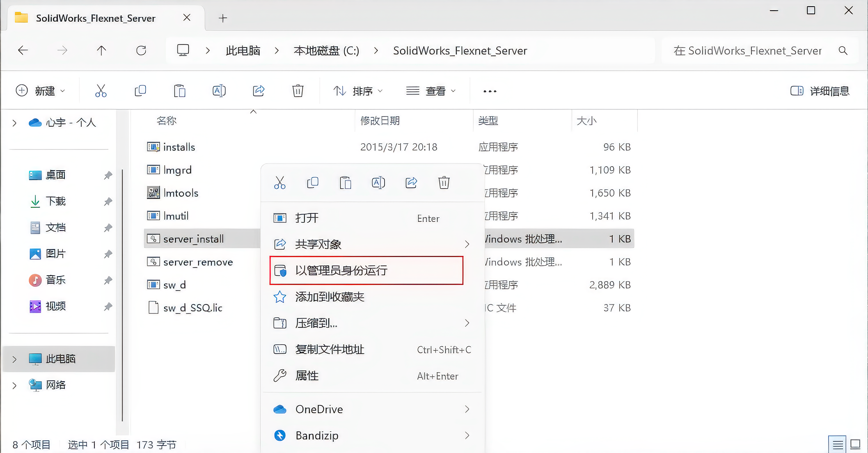868x453 pixels.
Task: Select the lmutil file
Action: [176, 216]
